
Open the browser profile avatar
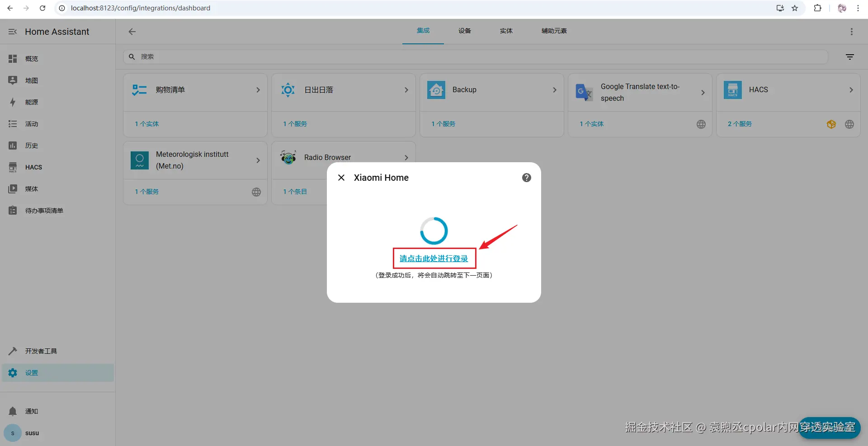tap(842, 8)
